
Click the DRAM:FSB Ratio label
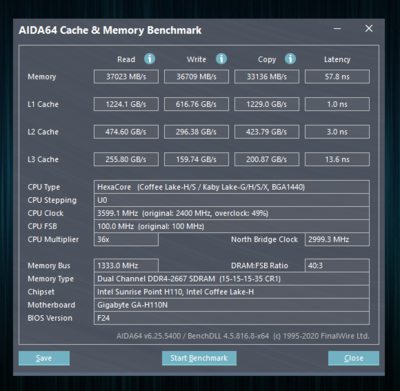click(x=259, y=266)
